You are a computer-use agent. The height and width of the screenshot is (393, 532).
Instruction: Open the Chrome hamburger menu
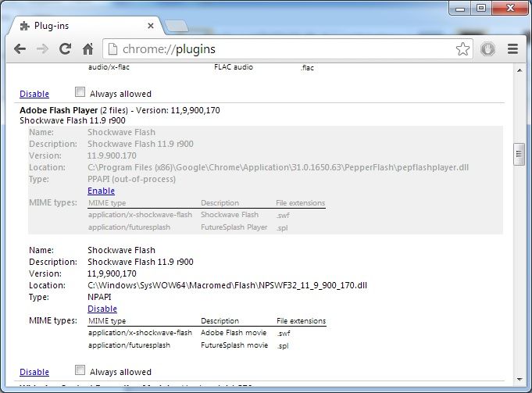[x=512, y=49]
